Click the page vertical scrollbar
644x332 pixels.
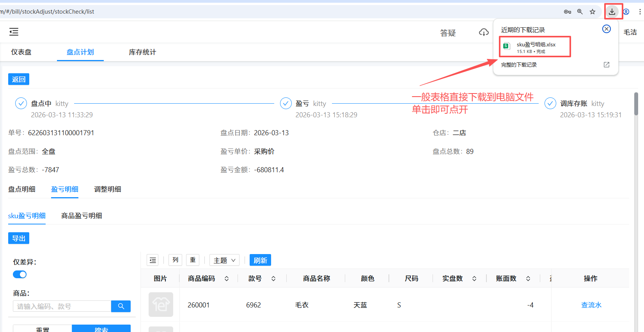tap(636, 104)
